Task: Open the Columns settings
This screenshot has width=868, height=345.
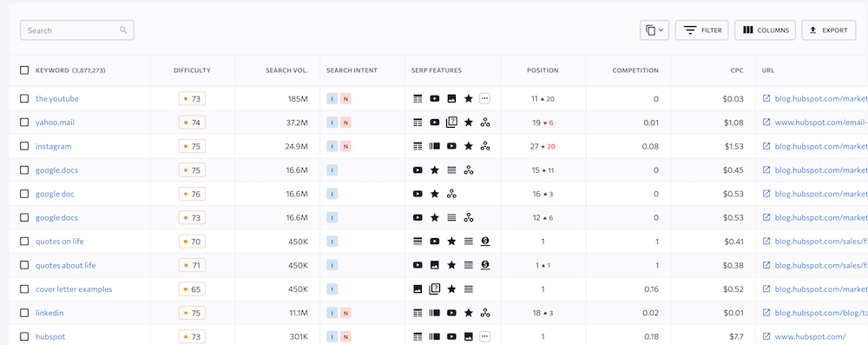Action: 765,30
